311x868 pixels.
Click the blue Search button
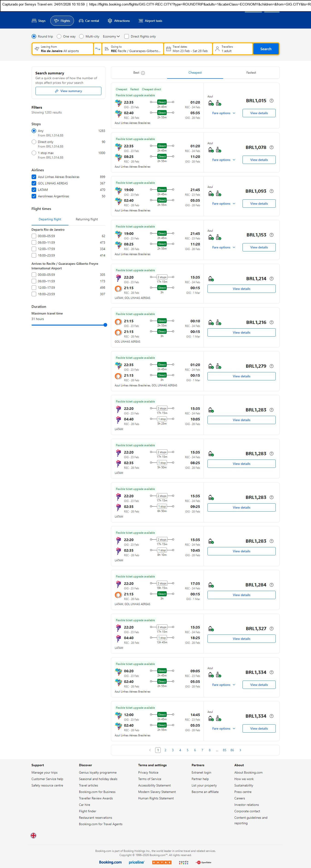pos(265,49)
